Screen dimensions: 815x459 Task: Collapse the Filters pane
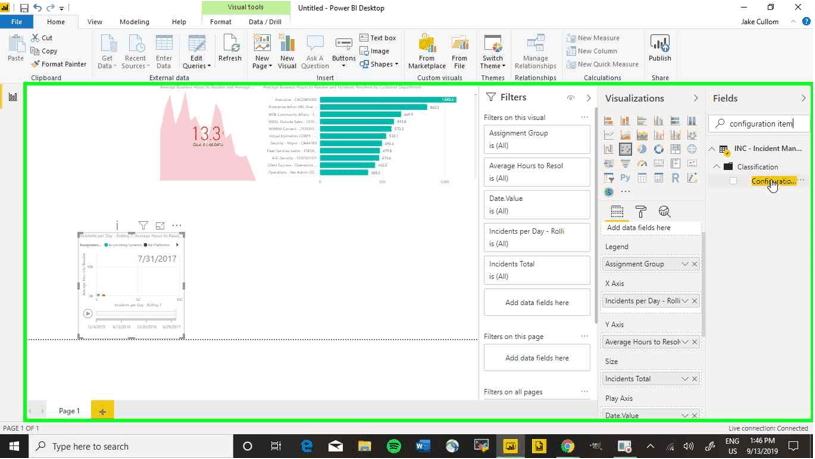click(x=588, y=98)
